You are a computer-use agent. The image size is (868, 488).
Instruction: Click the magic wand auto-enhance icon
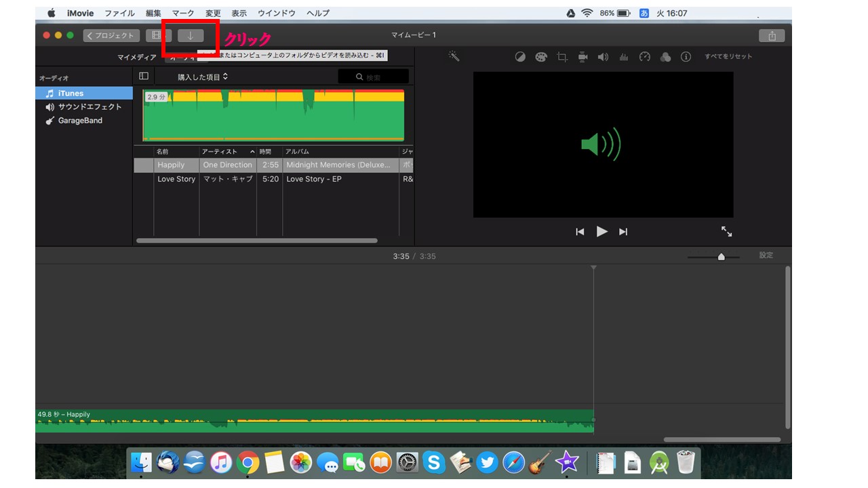[454, 57]
